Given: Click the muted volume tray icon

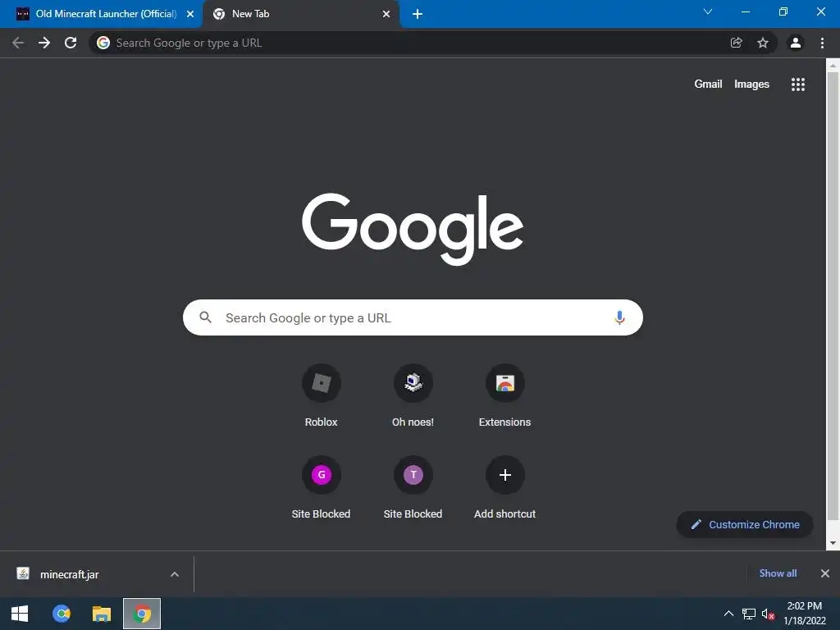Looking at the screenshot, I should [x=768, y=614].
